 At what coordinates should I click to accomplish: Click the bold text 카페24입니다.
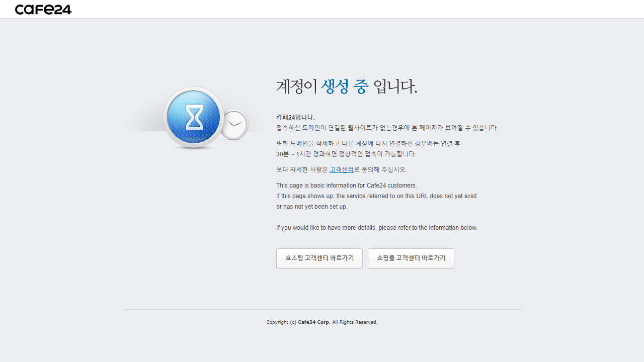click(295, 117)
